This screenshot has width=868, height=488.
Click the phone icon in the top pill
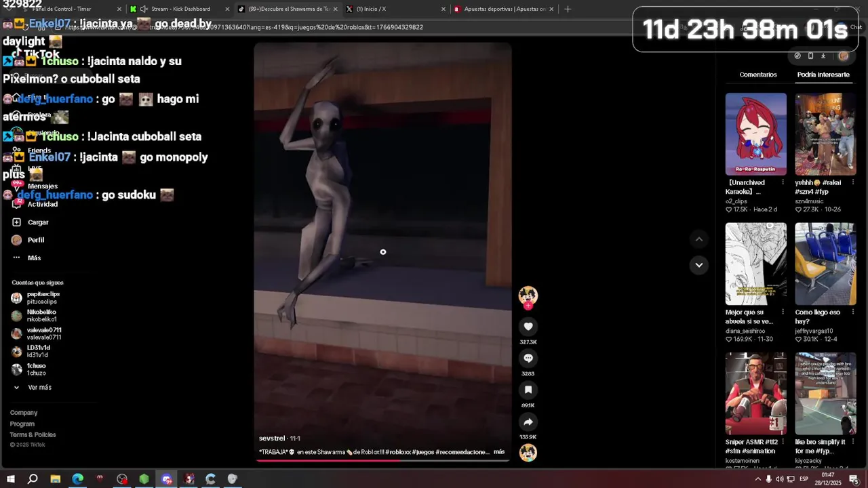point(810,56)
